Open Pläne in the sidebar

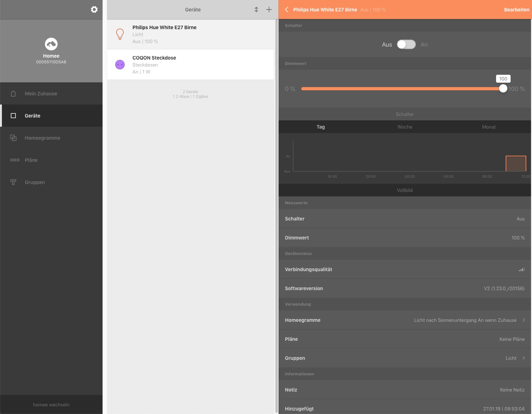[31, 160]
